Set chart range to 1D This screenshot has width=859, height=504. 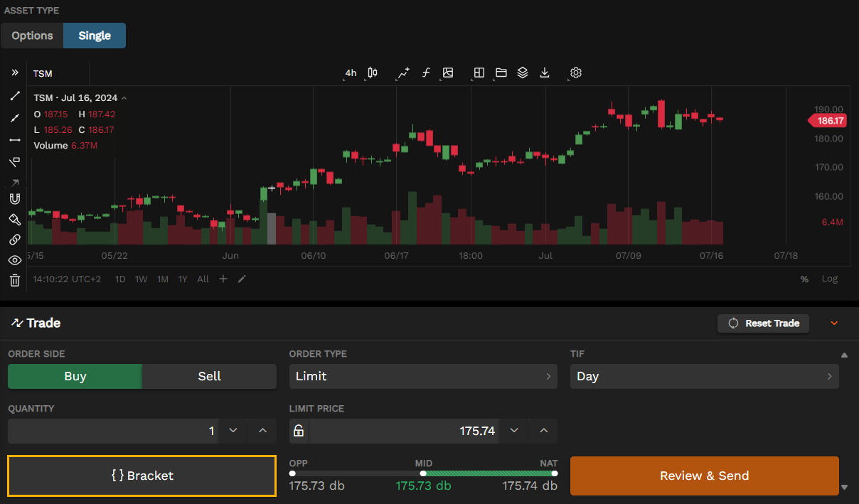click(120, 279)
